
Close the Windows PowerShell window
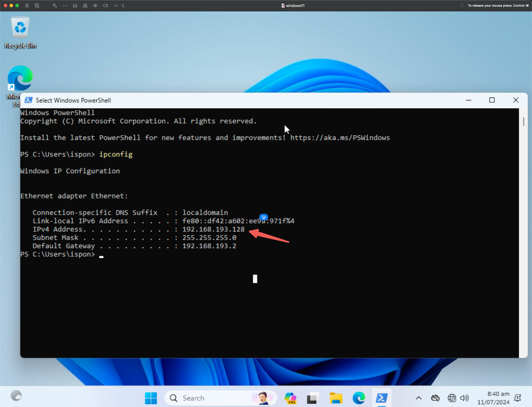[x=516, y=100]
